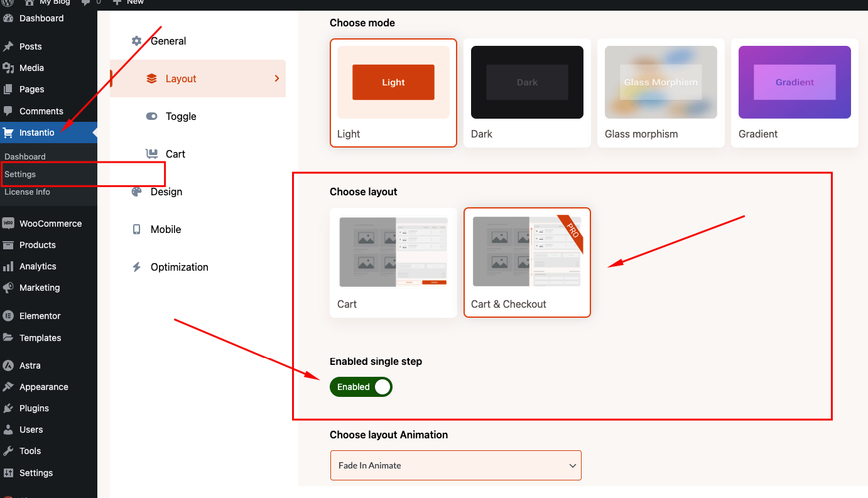Open Instantio Dashboard submenu link

[x=25, y=156]
